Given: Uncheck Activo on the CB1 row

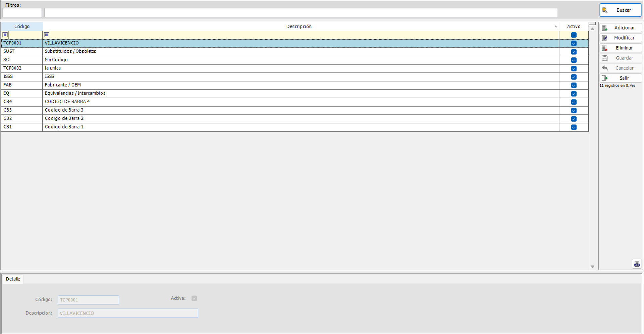Looking at the screenshot, I should 574,127.
